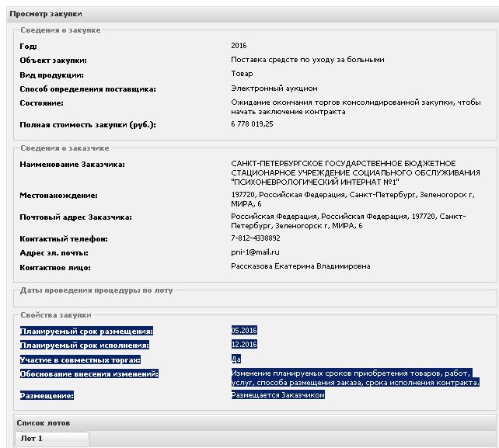Open the Лот 1 tab

[52, 439]
